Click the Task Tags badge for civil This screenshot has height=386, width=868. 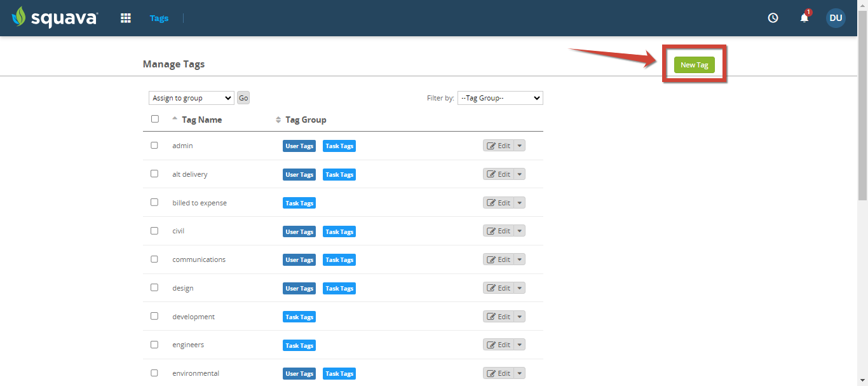(339, 231)
